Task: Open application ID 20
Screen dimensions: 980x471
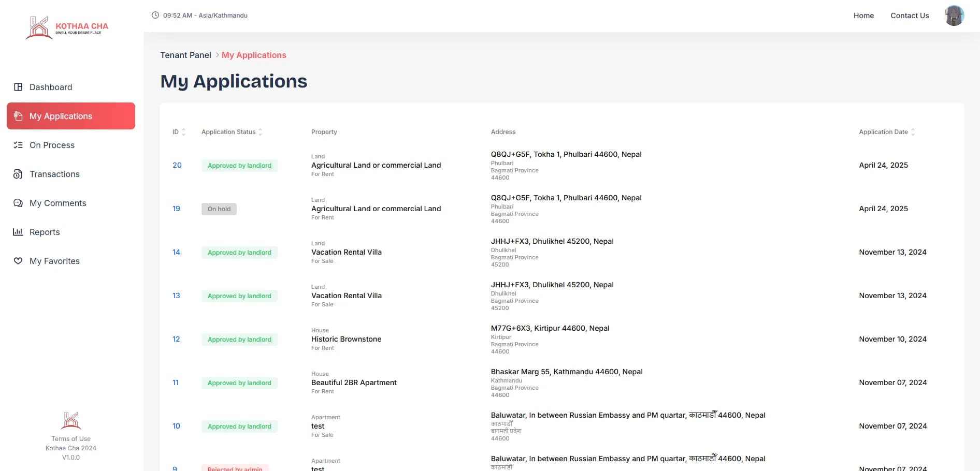Action: tap(177, 165)
